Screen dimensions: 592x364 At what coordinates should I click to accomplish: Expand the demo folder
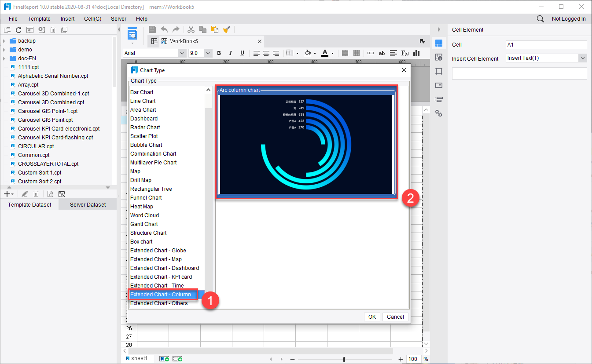pos(4,50)
